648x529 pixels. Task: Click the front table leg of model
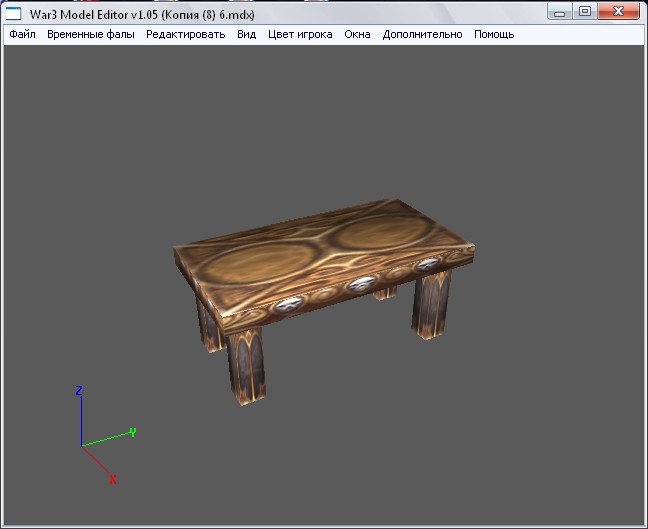tap(246, 366)
